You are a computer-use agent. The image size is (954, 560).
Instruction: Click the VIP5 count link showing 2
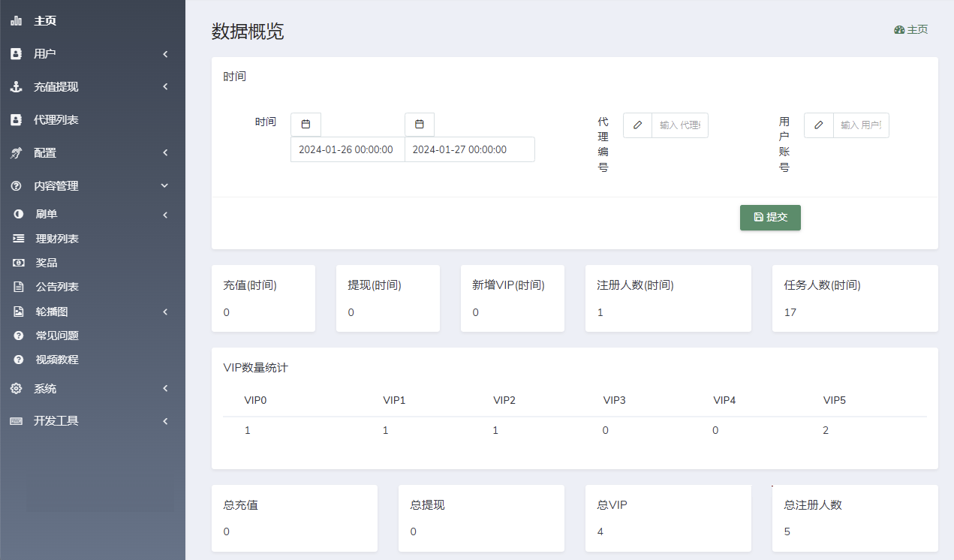click(x=826, y=430)
